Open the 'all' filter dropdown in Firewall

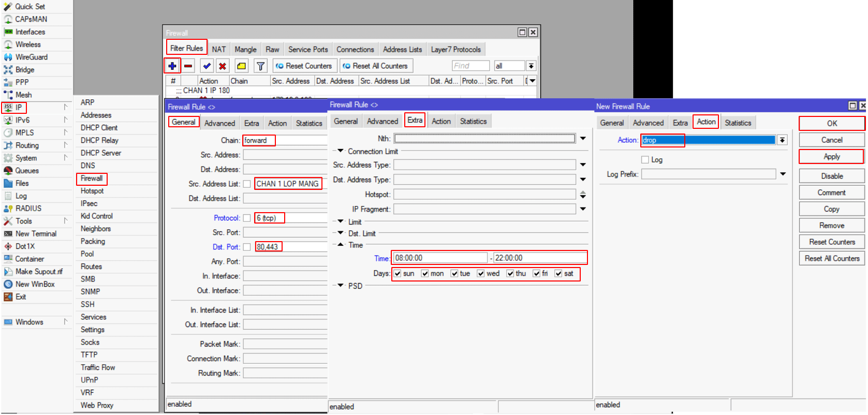click(531, 66)
